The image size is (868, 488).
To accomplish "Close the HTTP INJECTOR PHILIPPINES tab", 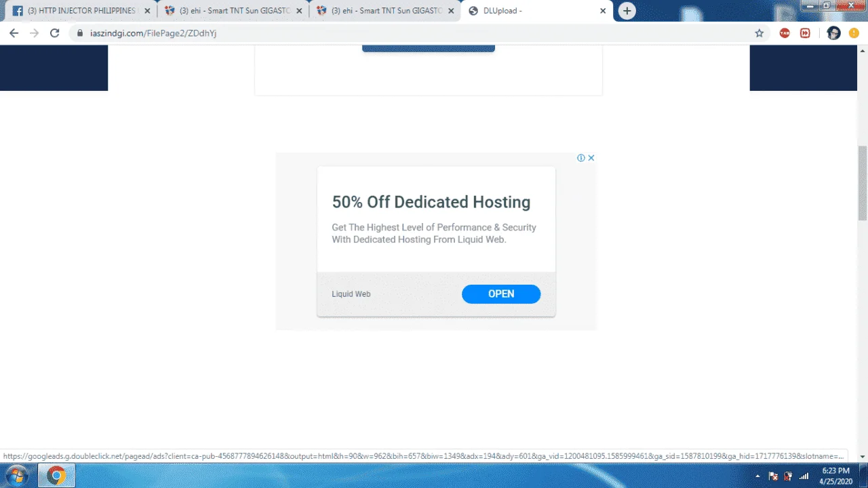I will pyautogui.click(x=147, y=11).
